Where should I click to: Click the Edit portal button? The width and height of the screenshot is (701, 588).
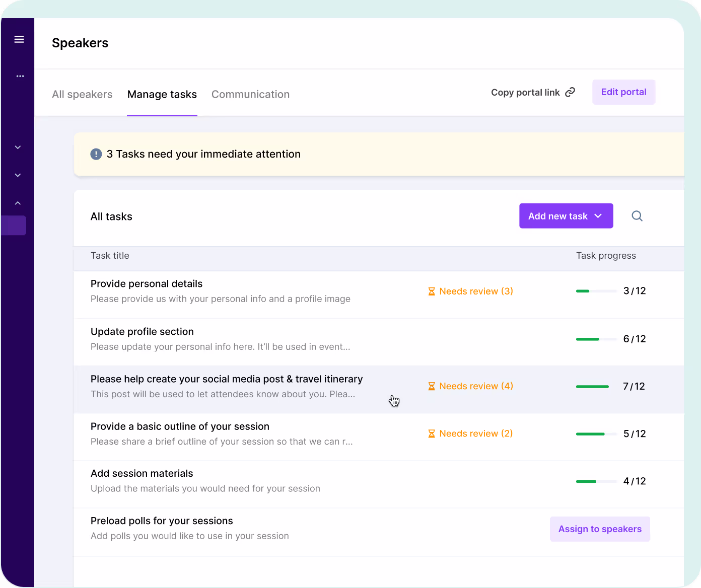click(x=623, y=92)
